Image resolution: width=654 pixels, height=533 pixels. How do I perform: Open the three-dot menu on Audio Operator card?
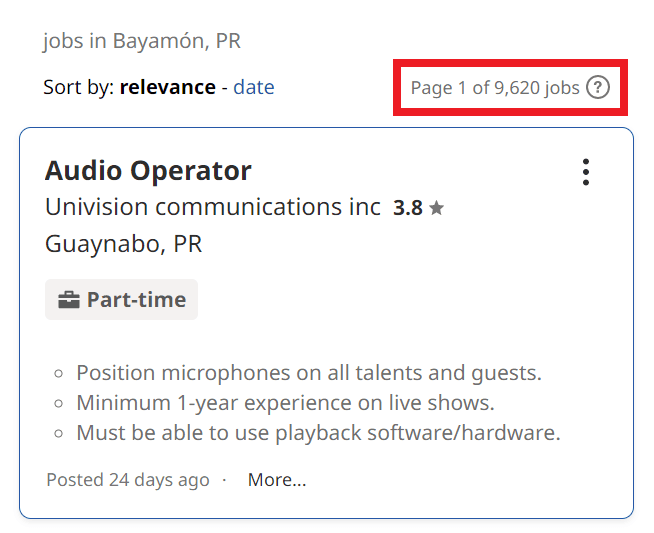[x=586, y=172]
